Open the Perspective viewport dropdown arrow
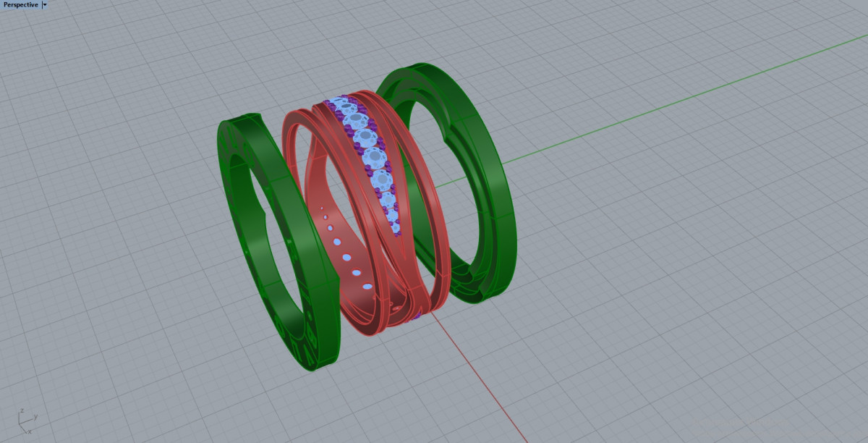The height and width of the screenshot is (443, 868). point(45,4)
